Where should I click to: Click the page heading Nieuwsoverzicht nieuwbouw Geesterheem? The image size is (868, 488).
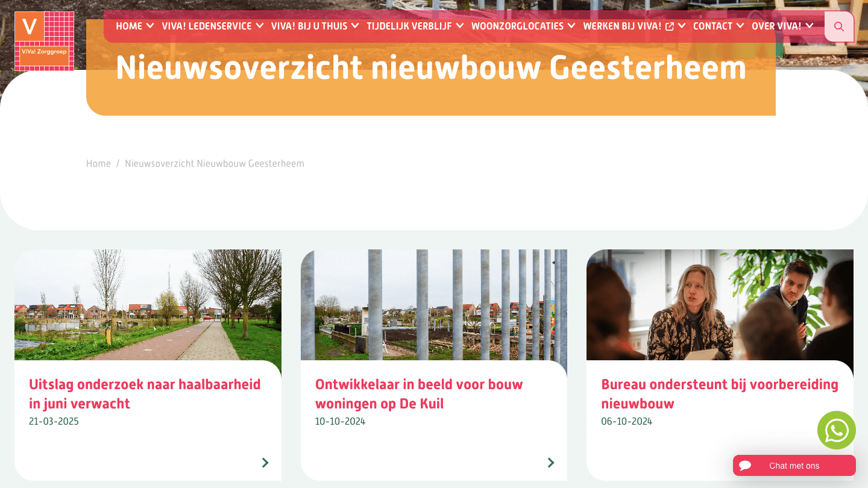431,67
